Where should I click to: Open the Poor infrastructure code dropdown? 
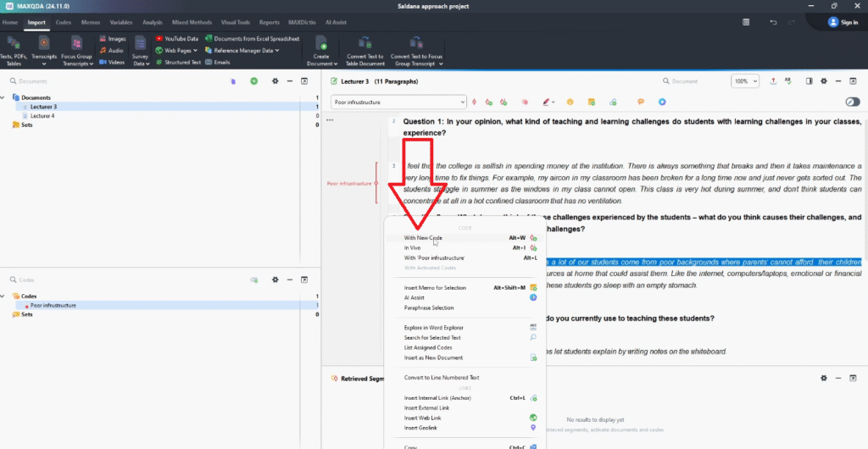pyautogui.click(x=462, y=103)
